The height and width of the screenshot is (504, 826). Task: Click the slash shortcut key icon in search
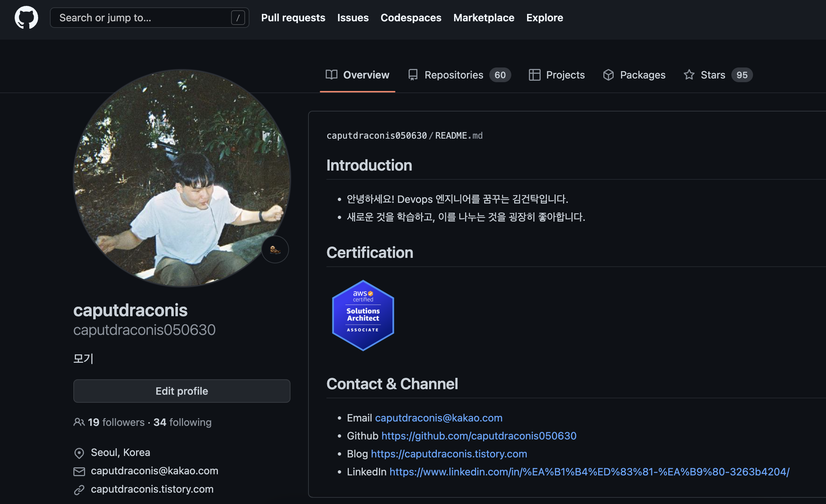tap(238, 18)
